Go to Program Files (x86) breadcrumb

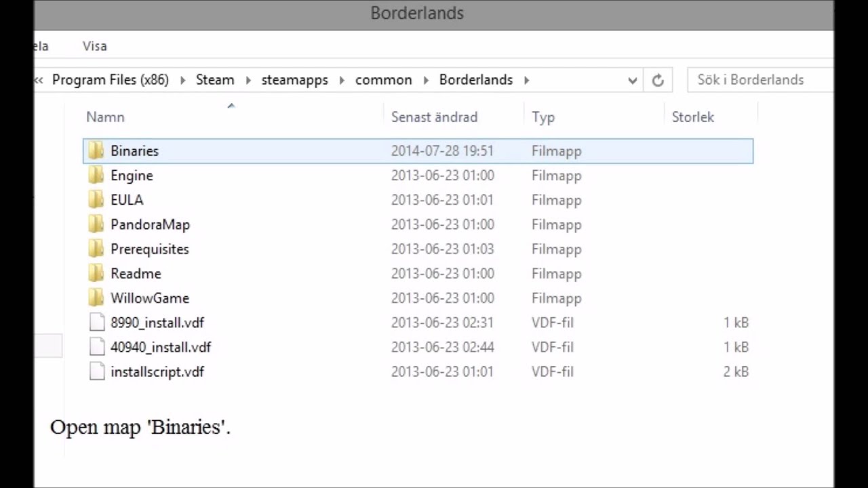tap(110, 80)
